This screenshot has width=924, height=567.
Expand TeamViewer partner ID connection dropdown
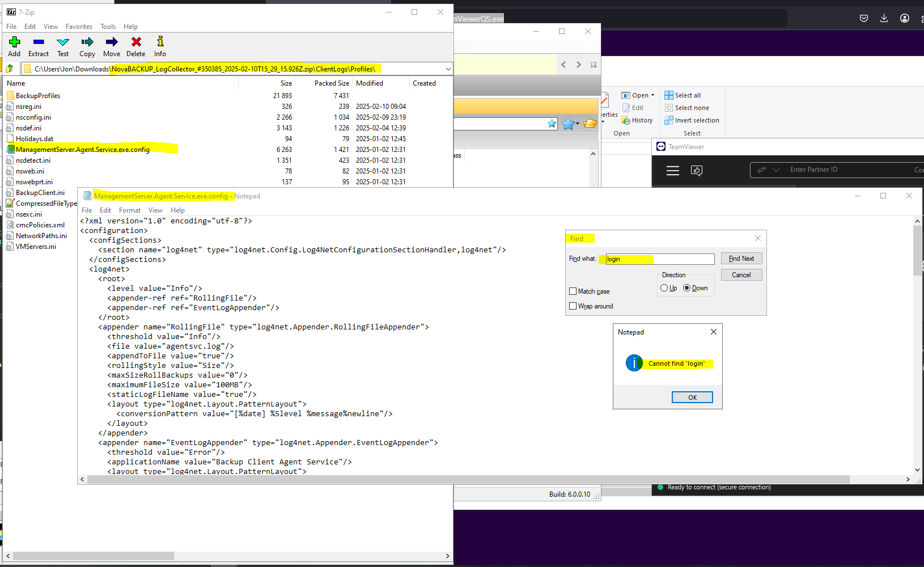pyautogui.click(x=776, y=170)
